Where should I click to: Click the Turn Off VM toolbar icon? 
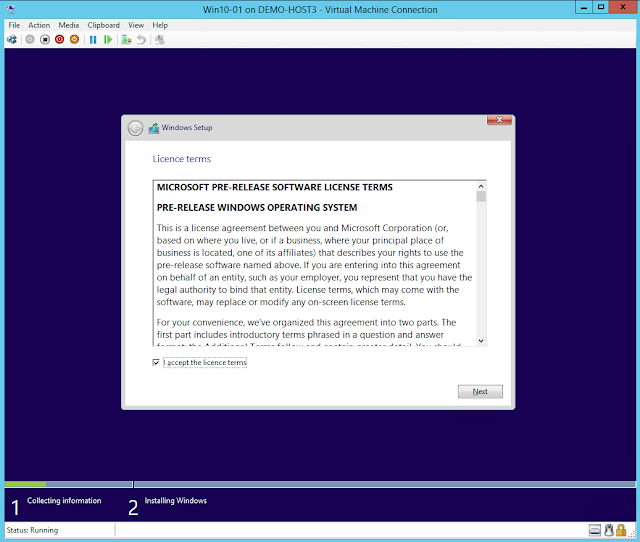(x=45, y=40)
